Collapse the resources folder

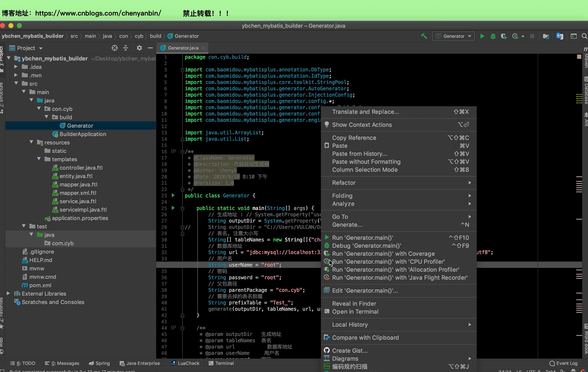coord(31,142)
